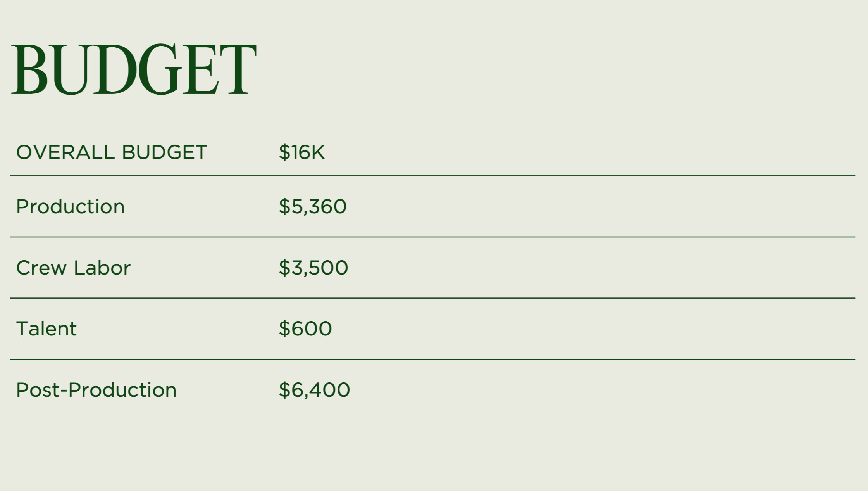The width and height of the screenshot is (868, 491).
Task: Click the word Crew in Crew Labor
Action: (41, 268)
